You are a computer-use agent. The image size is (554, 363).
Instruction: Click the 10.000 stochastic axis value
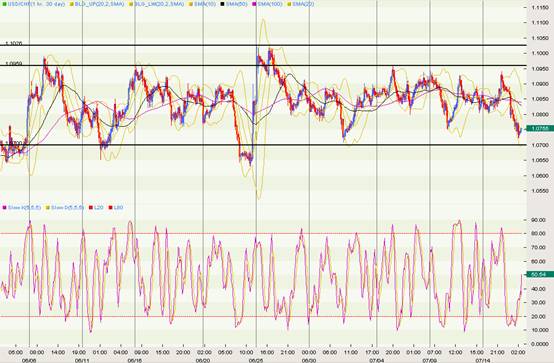coord(540,330)
